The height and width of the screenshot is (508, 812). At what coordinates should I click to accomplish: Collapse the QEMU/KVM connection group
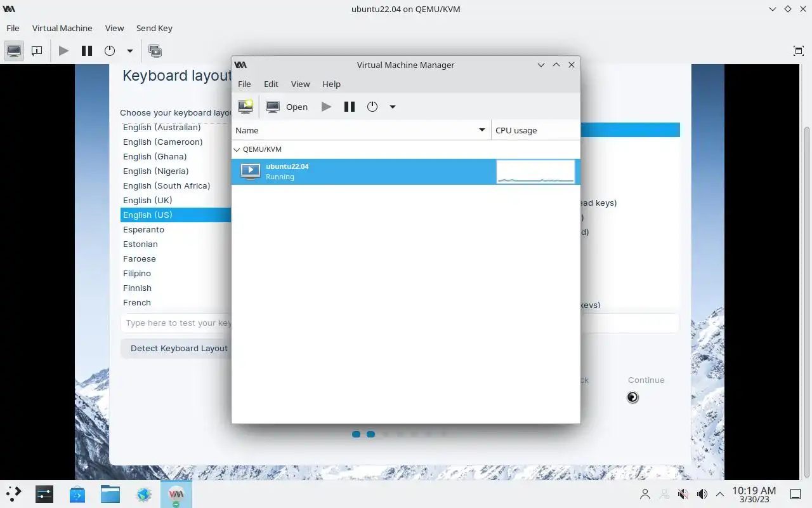coord(237,150)
